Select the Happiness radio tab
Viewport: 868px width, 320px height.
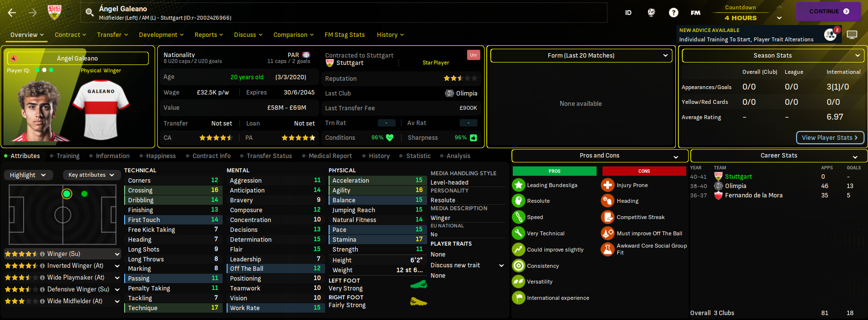pos(161,156)
